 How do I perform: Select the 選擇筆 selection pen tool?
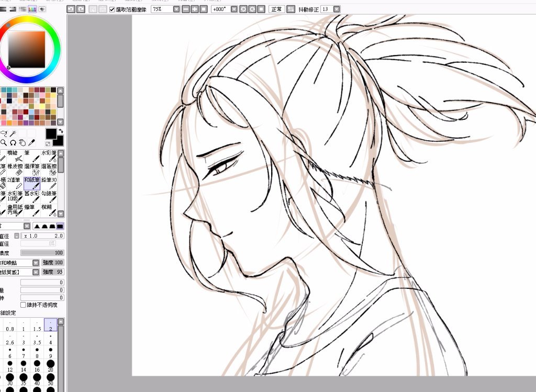coord(32,170)
